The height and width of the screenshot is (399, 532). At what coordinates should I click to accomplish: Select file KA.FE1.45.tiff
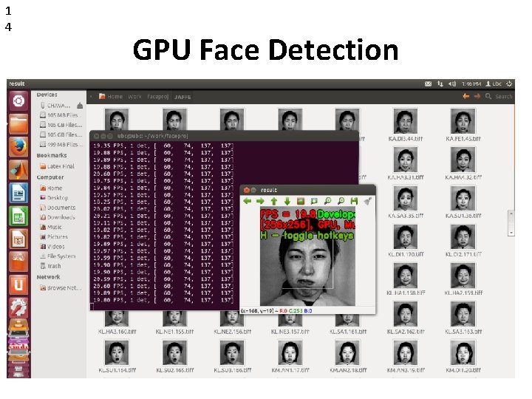point(463,125)
